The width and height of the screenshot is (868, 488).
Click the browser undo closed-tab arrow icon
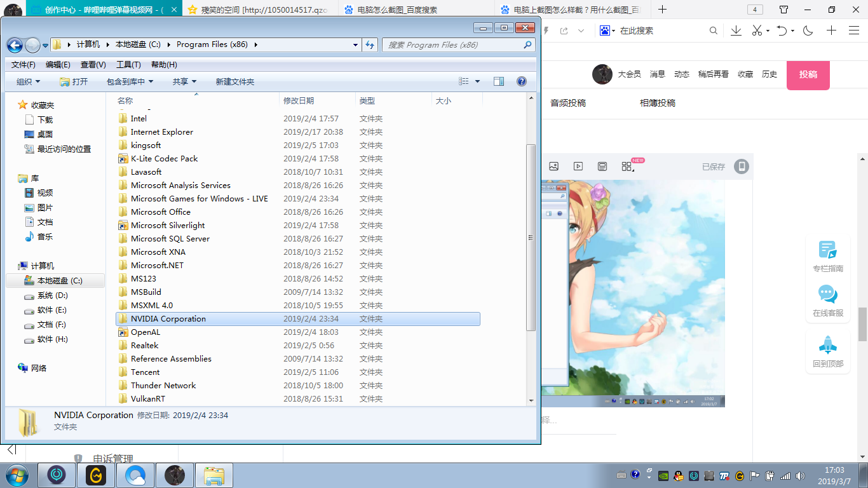[x=782, y=30]
